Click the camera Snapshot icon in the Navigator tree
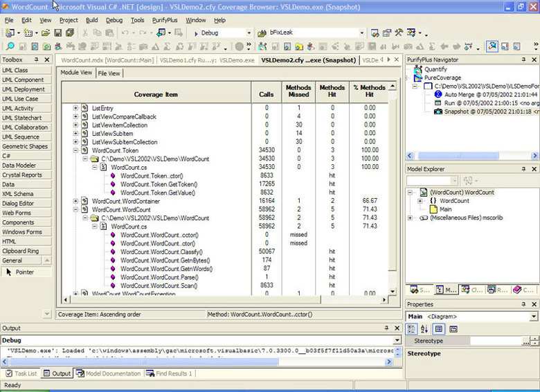Viewport: 540px width, 392px height. 438,112
